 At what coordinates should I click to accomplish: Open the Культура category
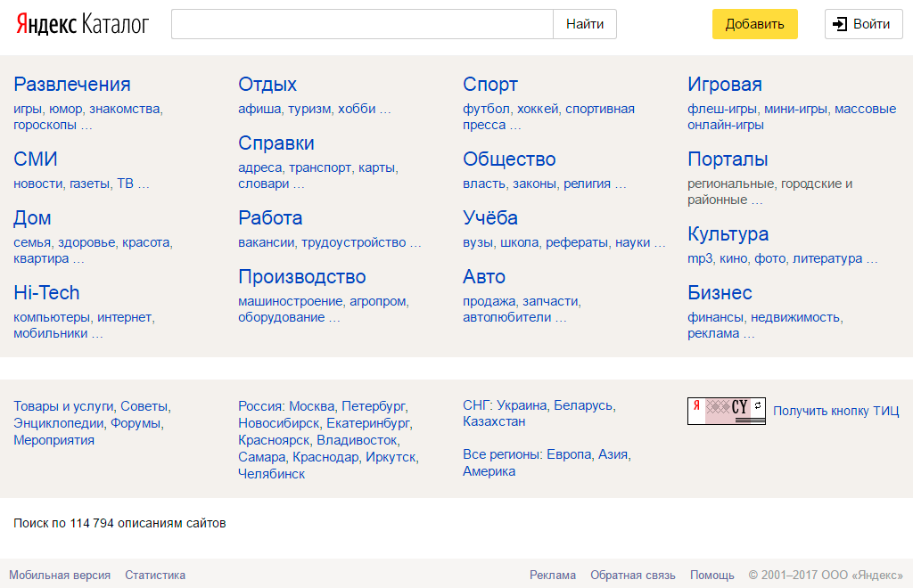[728, 233]
